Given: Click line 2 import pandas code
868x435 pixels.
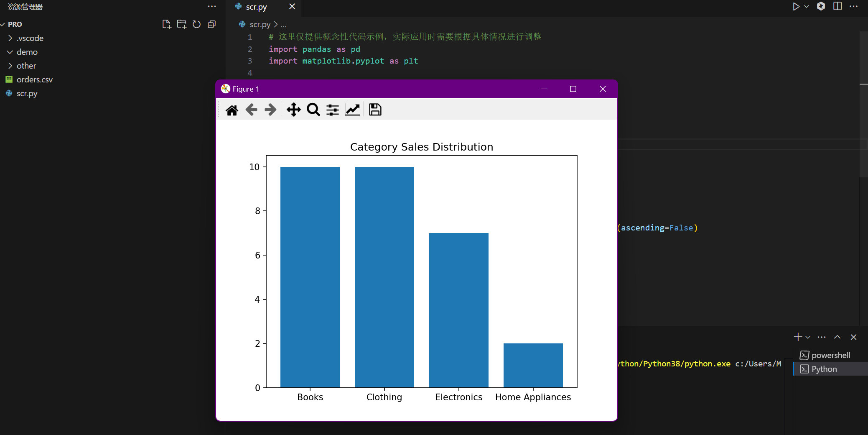Looking at the screenshot, I should coord(314,49).
